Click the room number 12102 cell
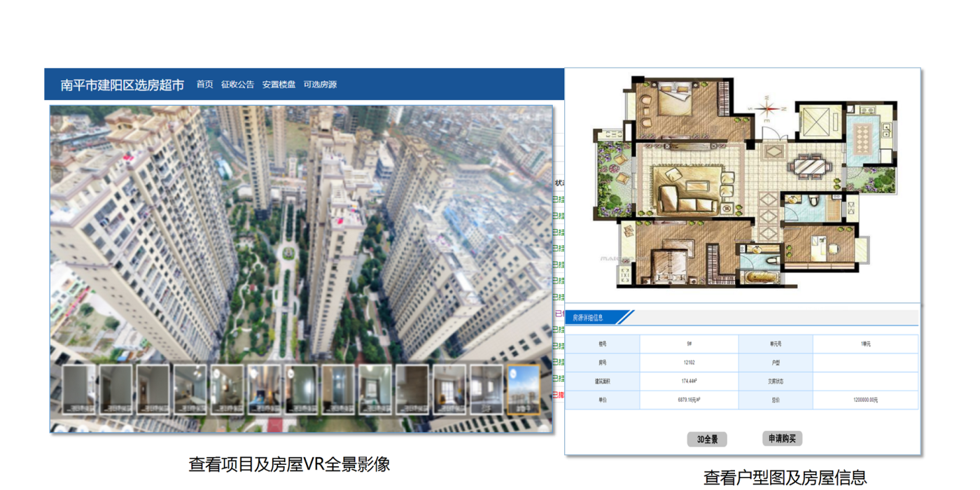The image size is (980, 490). pos(689,363)
